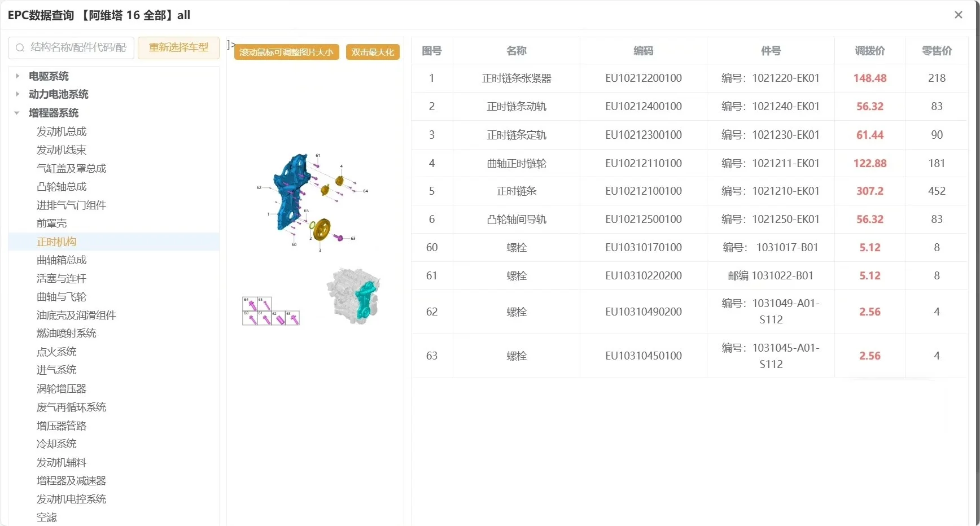Click code EU10212100100
The width and height of the screenshot is (980, 526).
pos(644,191)
